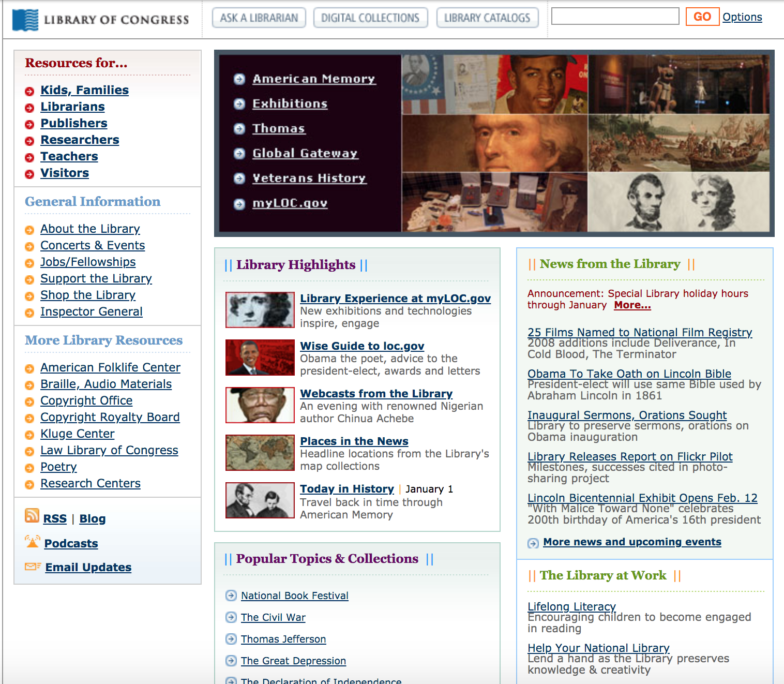Open Lifelong Literacy link

571,606
